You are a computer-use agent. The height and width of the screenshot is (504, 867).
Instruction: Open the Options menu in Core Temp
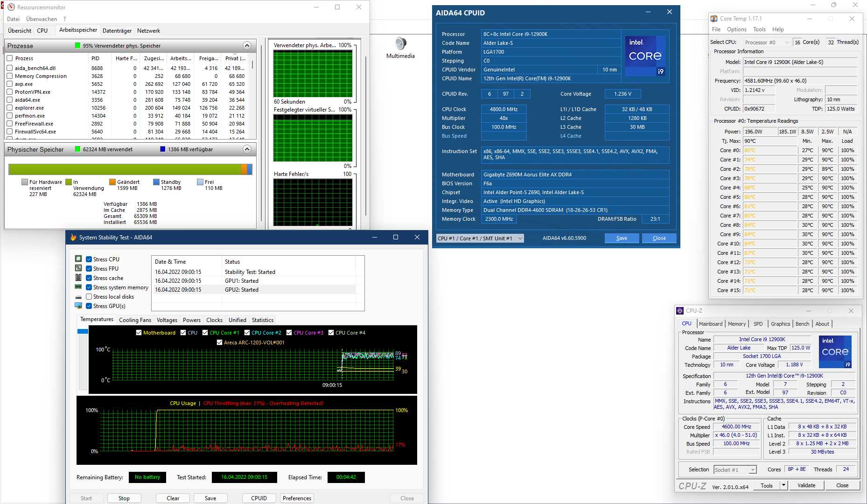(737, 29)
